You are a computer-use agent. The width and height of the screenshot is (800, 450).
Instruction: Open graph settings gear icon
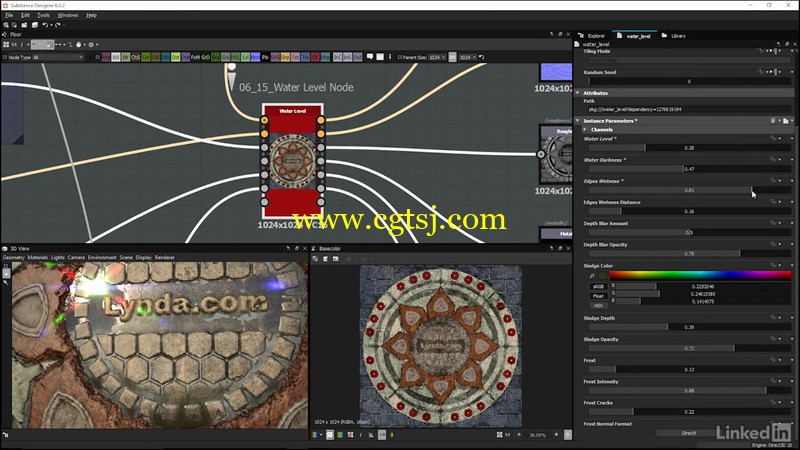91,44
